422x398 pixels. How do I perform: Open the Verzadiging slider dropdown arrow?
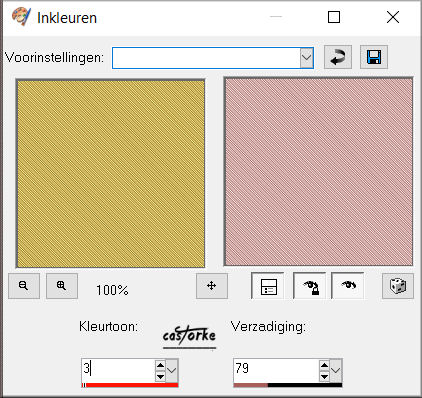pyautogui.click(x=336, y=370)
